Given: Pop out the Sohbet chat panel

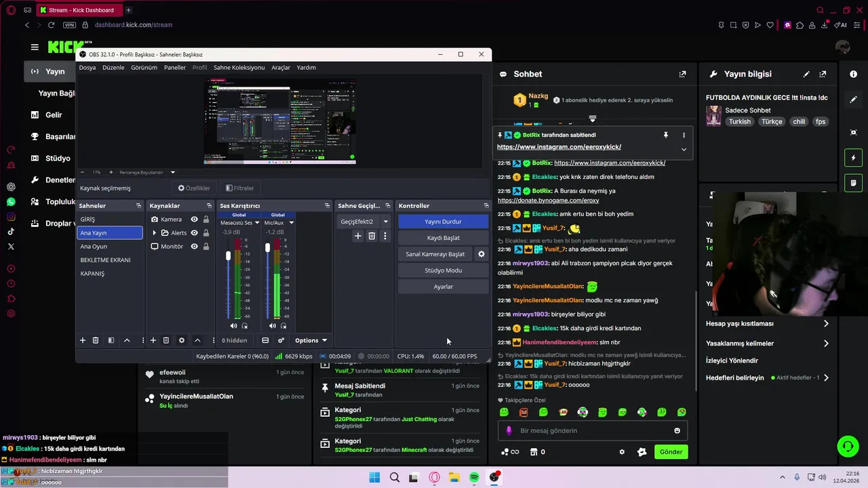Looking at the screenshot, I should [682, 74].
